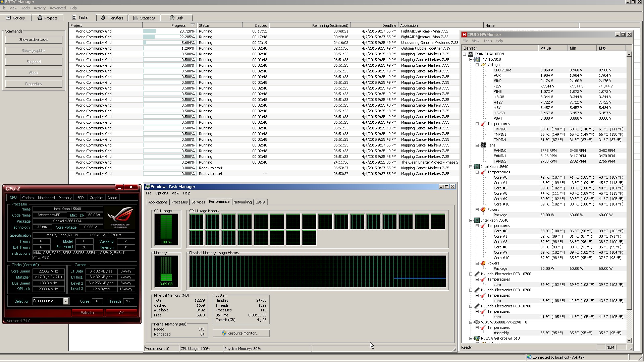Screen dimensions: 644x362
Task: Collapse the second Intel Xeon L5640 node
Action: (471, 220)
